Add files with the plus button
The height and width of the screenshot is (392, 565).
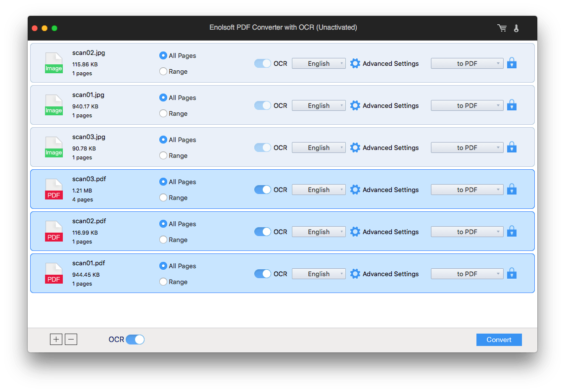coord(56,340)
